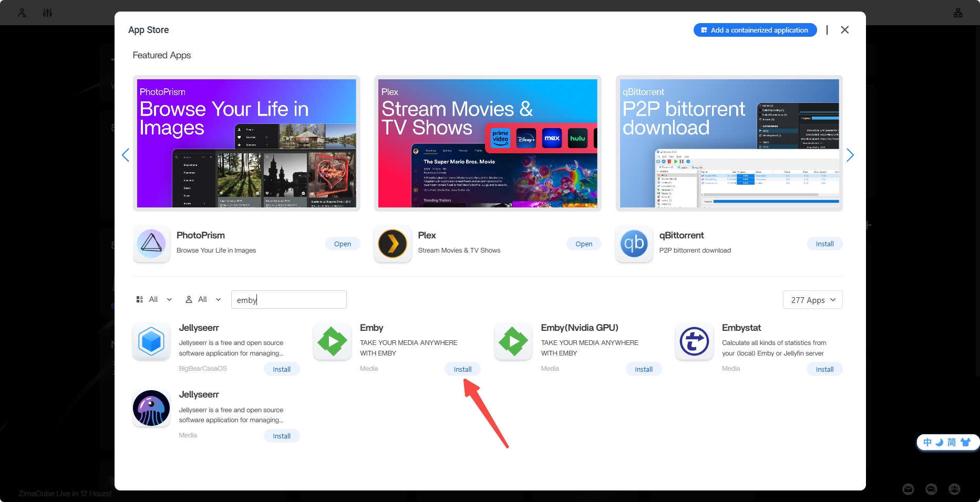Install Jellyseerr from BigBearCasaOS
This screenshot has height=502, width=980.
click(282, 369)
